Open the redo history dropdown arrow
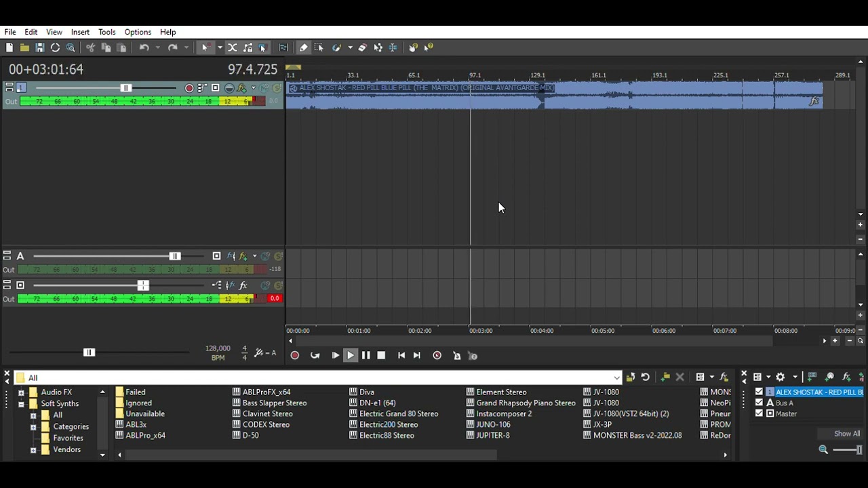This screenshot has width=868, height=488. [x=186, y=47]
